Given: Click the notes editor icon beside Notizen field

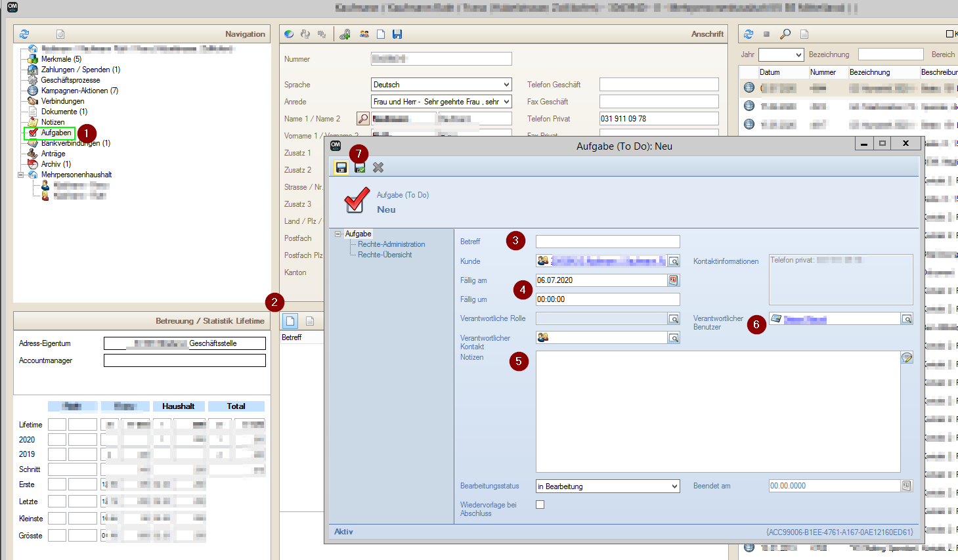Looking at the screenshot, I should pyautogui.click(x=907, y=358).
